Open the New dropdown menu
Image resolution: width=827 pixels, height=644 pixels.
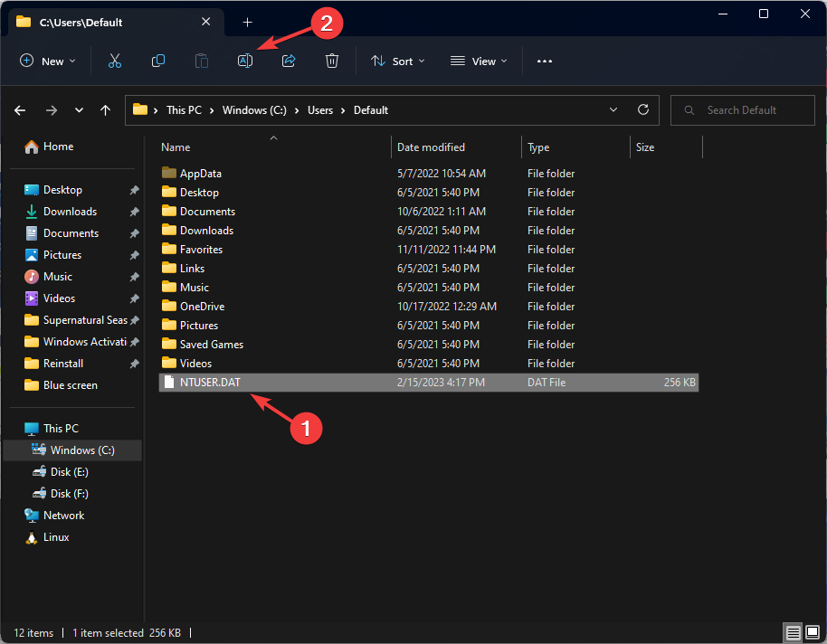point(47,62)
